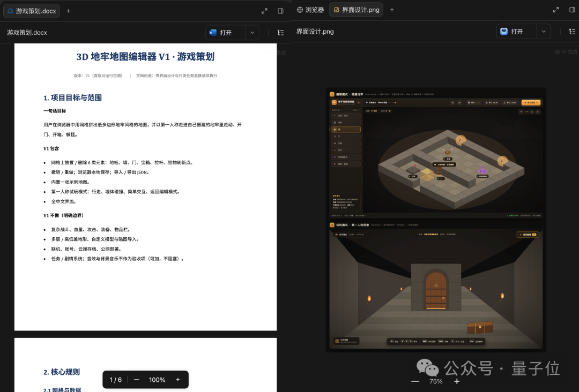The height and width of the screenshot is (392, 579).
Task: Zoom in the image above 75%
Action: click(x=457, y=381)
